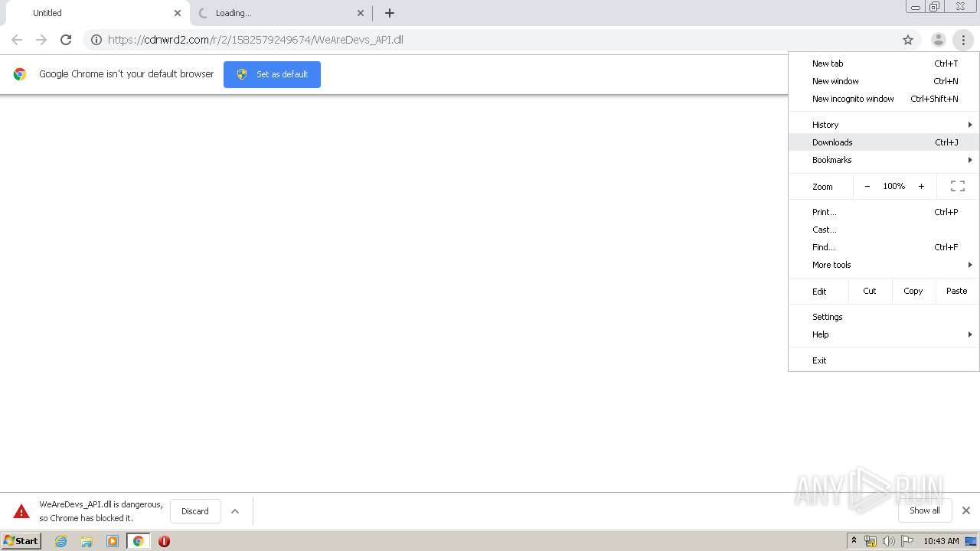View site information icon in address bar

pos(96,40)
